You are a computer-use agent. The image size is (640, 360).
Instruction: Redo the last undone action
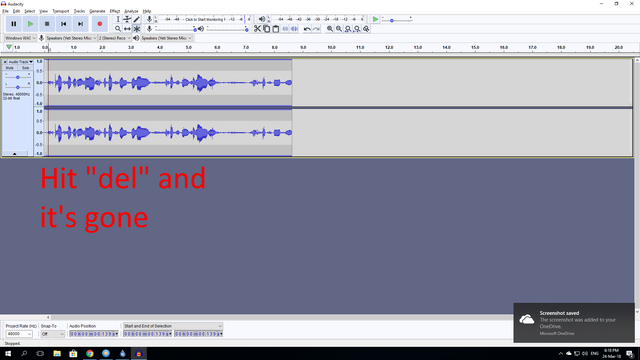click(x=316, y=29)
